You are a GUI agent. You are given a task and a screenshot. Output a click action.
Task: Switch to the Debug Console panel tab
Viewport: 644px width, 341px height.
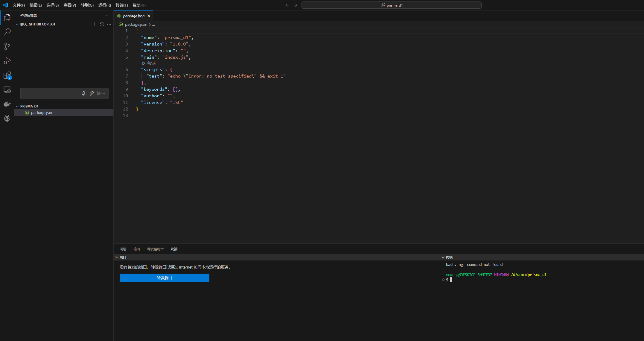point(155,249)
